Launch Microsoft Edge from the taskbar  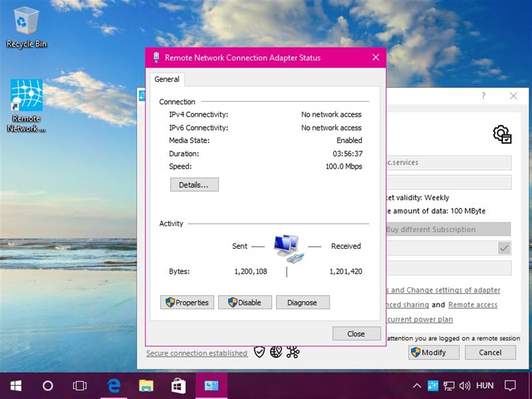[114, 385]
